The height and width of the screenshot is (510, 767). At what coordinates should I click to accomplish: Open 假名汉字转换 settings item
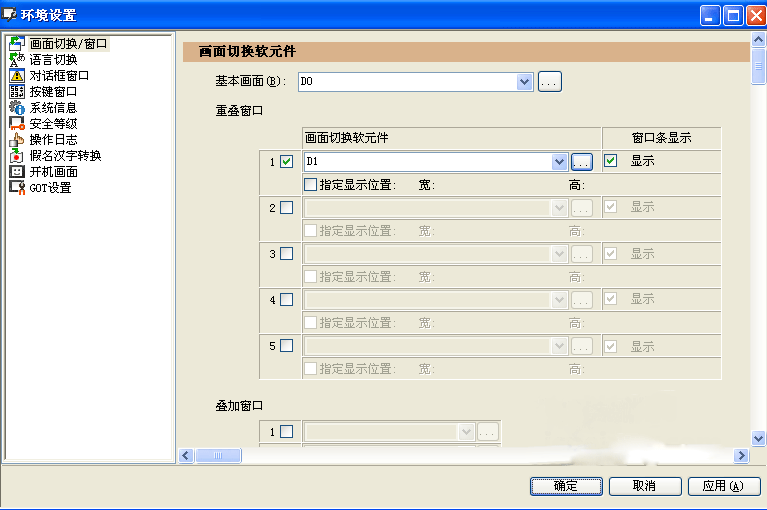(x=65, y=156)
